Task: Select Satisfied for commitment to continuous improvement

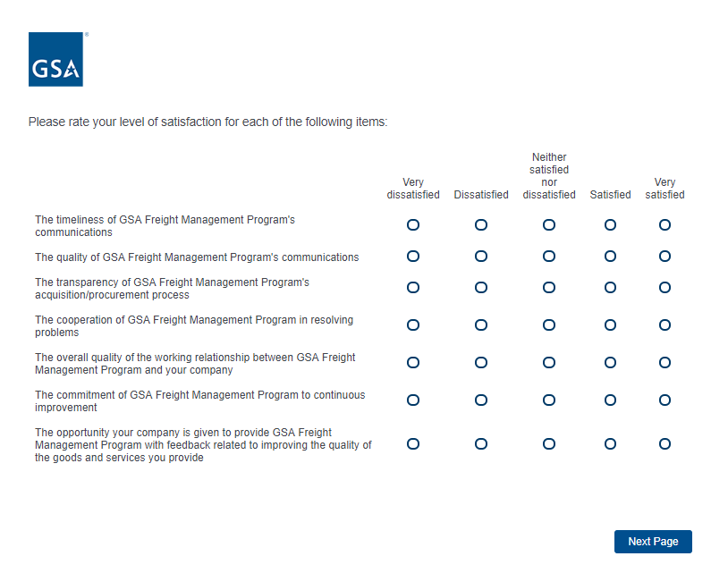Action: [610, 400]
